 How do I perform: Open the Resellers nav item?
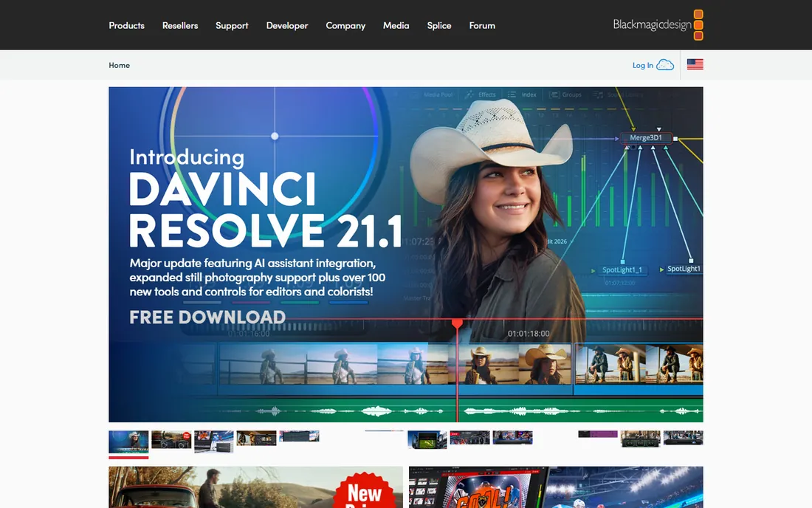179,25
